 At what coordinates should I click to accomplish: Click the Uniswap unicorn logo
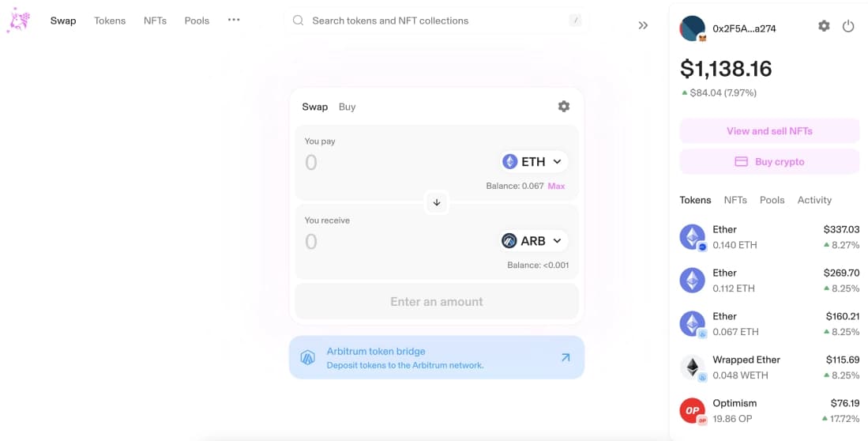click(18, 21)
